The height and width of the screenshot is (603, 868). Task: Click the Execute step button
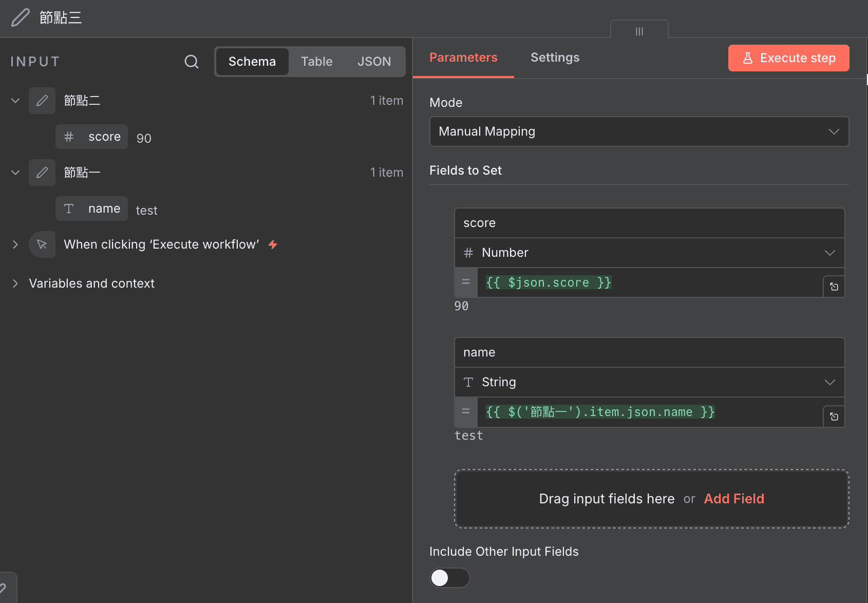pyautogui.click(x=788, y=58)
